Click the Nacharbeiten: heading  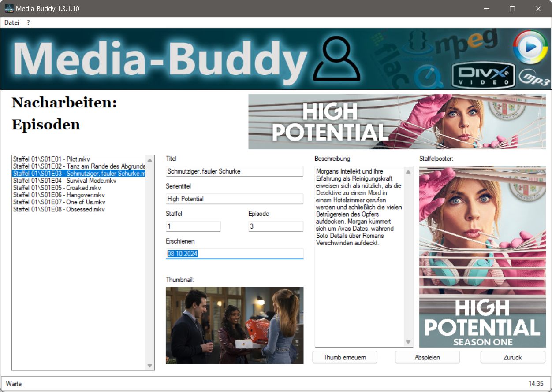coord(64,103)
